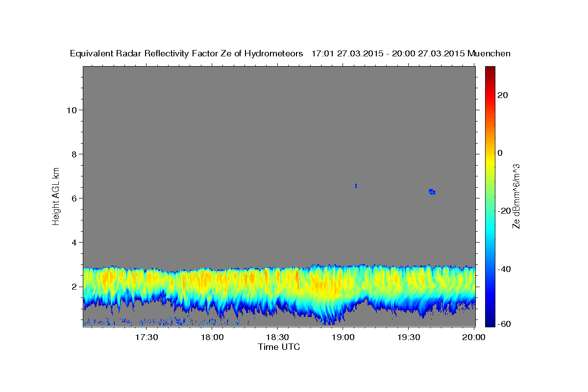Click the '19:30' time tick label

tap(409, 337)
